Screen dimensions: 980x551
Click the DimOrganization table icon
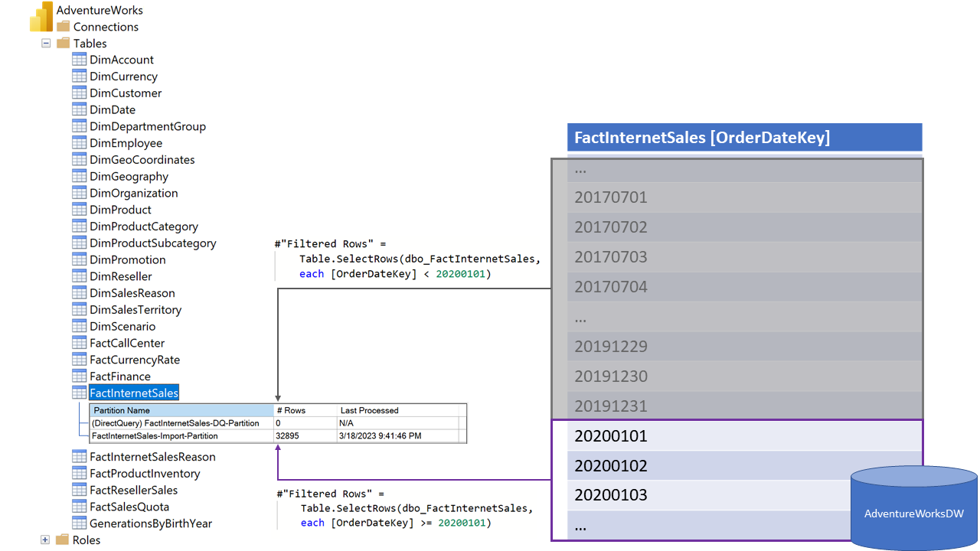pyautogui.click(x=79, y=193)
